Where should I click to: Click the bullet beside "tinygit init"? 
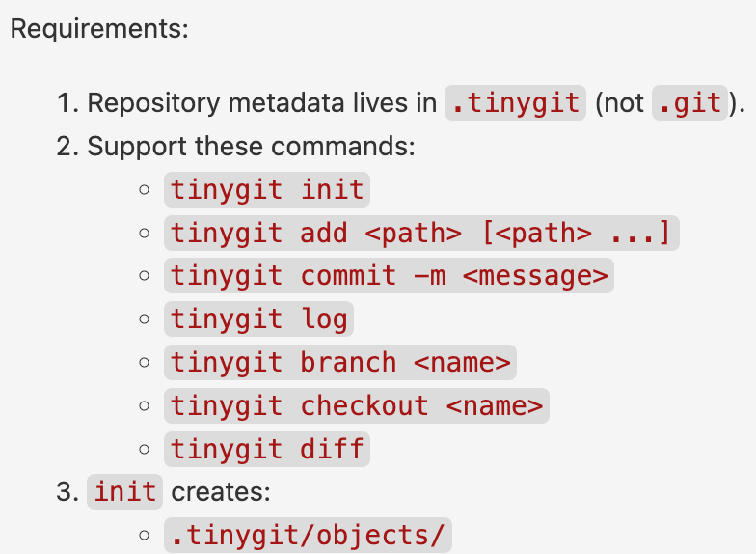point(145,190)
